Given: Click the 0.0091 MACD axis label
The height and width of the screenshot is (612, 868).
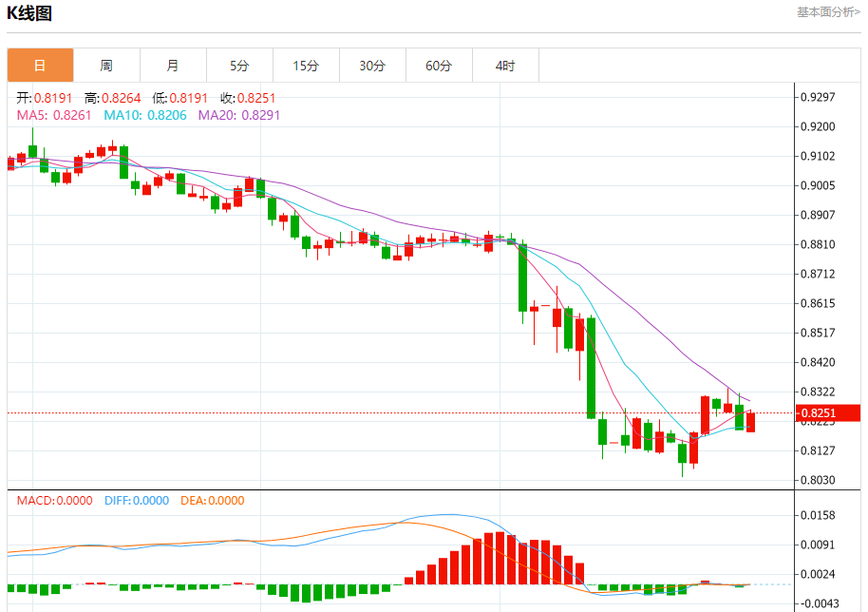Looking at the screenshot, I should [818, 545].
